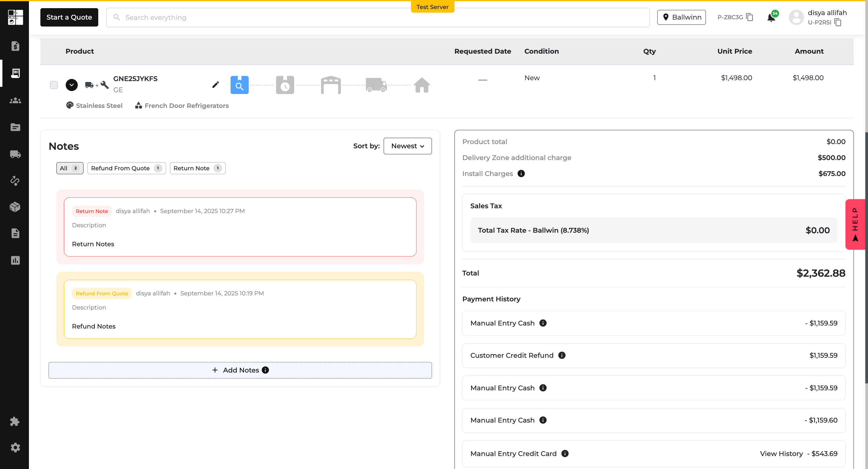Open the settings gear in sidebar
This screenshot has width=868, height=469.
pyautogui.click(x=15, y=447)
